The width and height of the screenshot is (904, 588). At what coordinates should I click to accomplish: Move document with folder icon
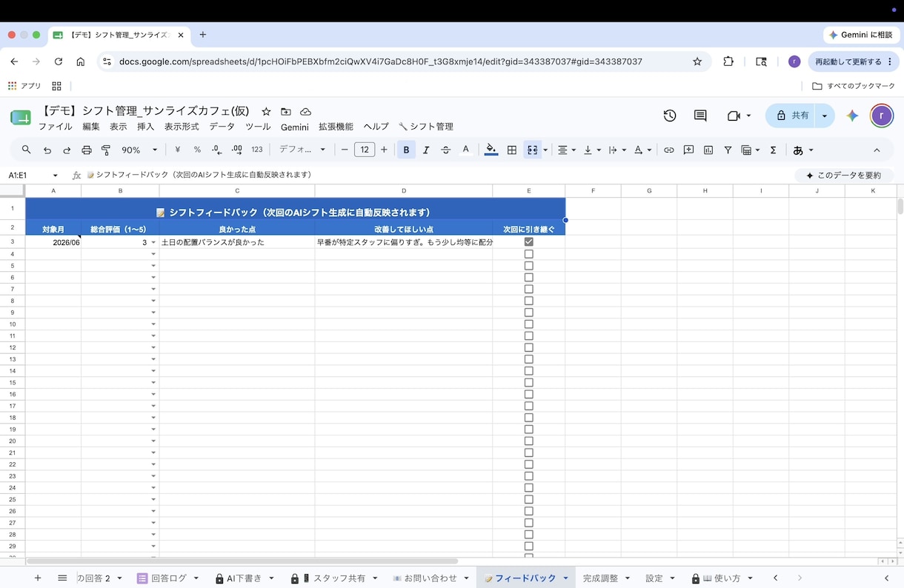point(286,112)
